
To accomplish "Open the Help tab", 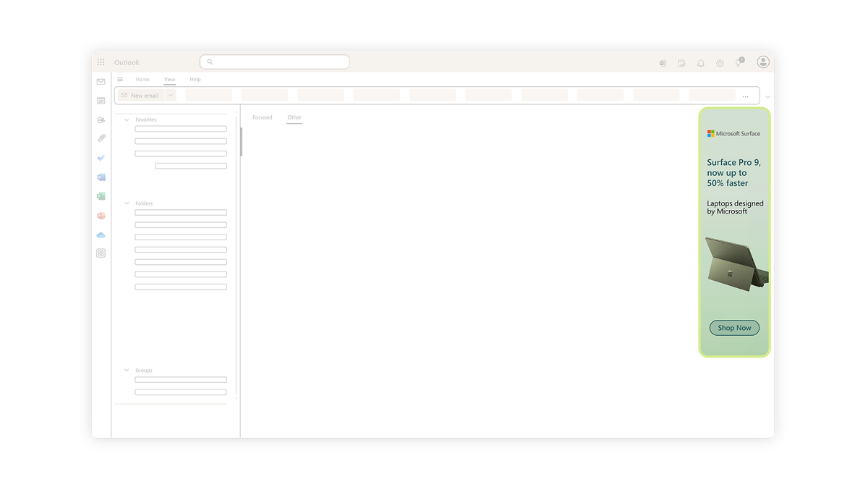I will [195, 80].
